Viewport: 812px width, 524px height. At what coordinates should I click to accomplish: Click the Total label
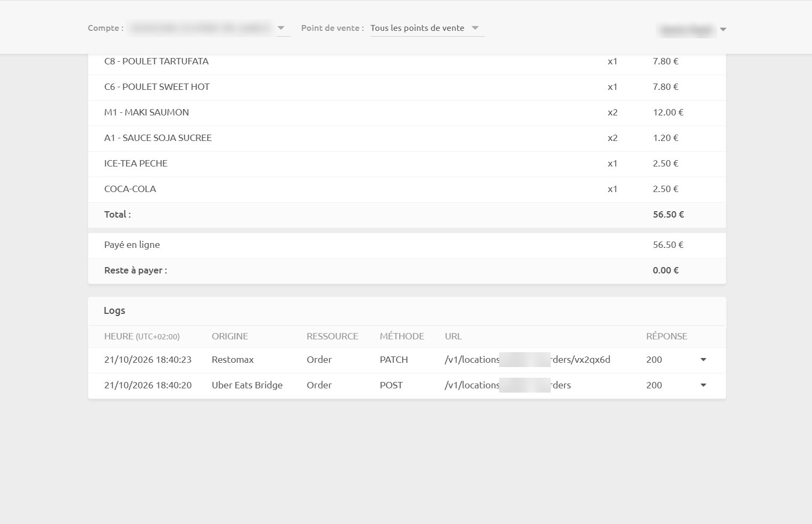118,214
